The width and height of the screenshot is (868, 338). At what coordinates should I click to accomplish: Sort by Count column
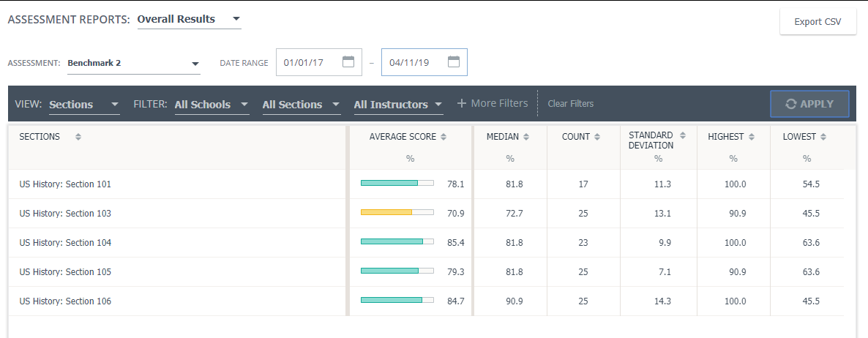pyautogui.click(x=597, y=137)
